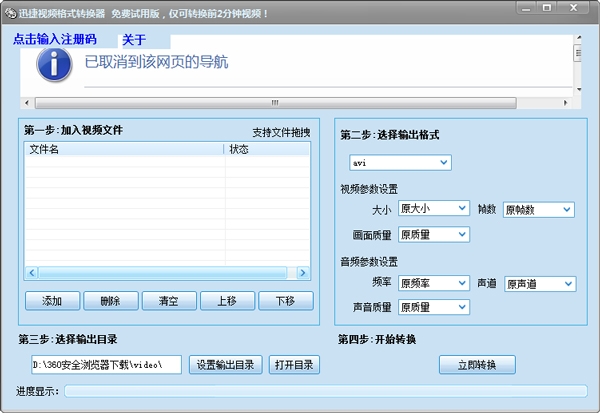Viewport: 600px width, 413px height.
Task: Open the 点击输入注册码 link
Action: coord(54,40)
